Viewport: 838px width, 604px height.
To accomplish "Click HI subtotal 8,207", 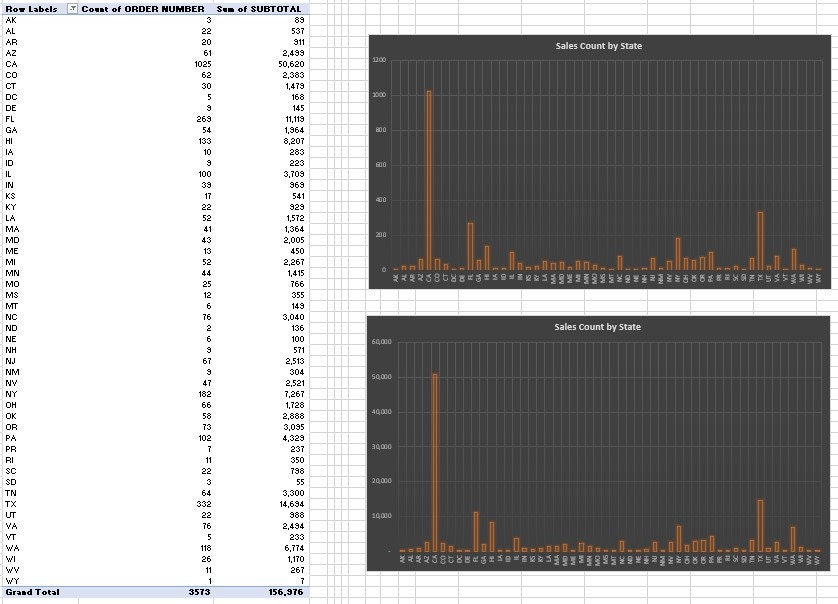I will pyautogui.click(x=294, y=141).
